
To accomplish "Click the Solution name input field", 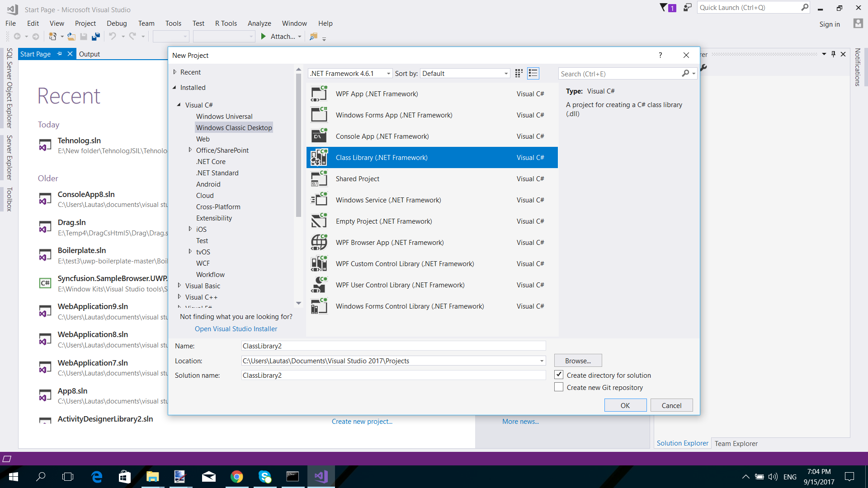I will point(393,375).
